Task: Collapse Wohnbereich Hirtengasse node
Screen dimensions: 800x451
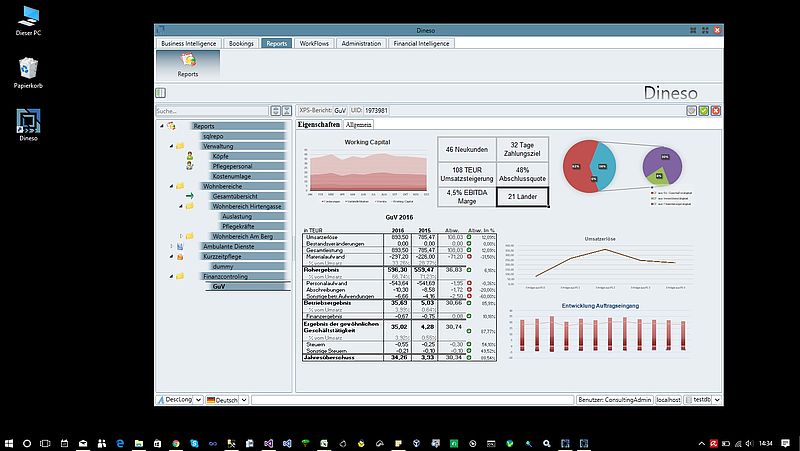Action: (181, 206)
